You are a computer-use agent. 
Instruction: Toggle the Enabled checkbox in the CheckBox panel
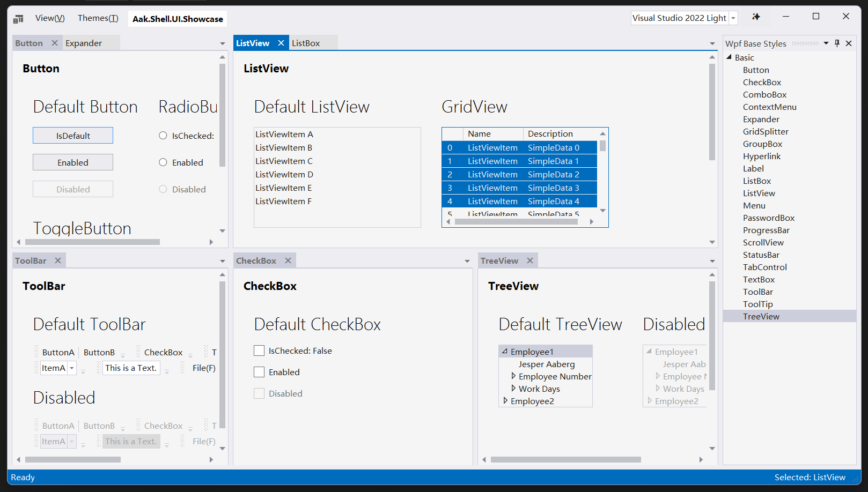pyautogui.click(x=259, y=372)
